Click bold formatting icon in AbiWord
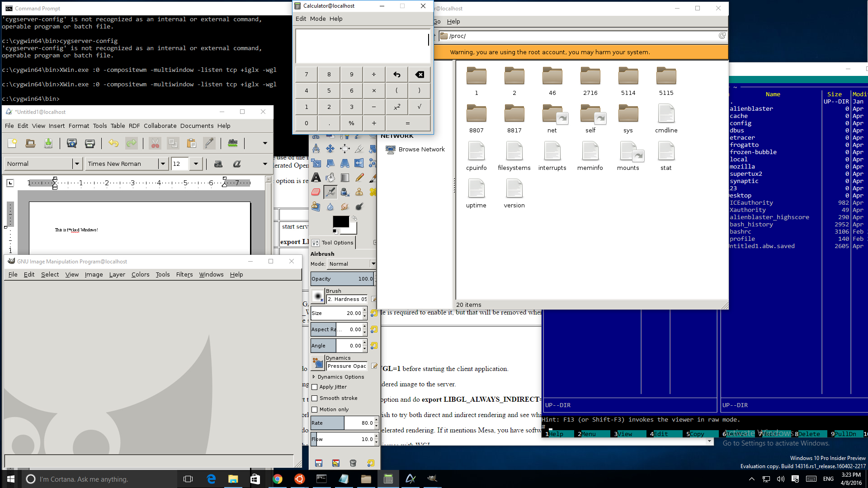 pos(218,164)
